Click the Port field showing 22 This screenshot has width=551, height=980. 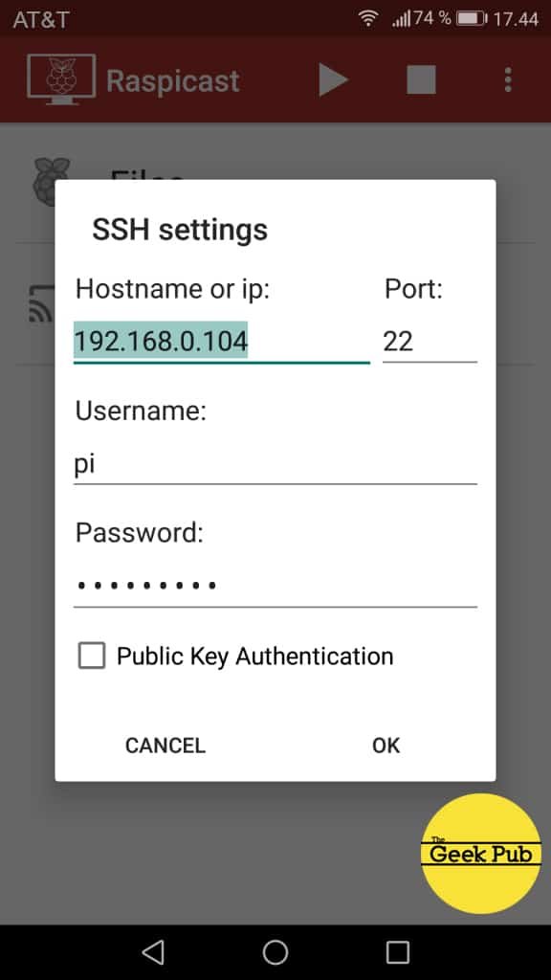pos(430,342)
